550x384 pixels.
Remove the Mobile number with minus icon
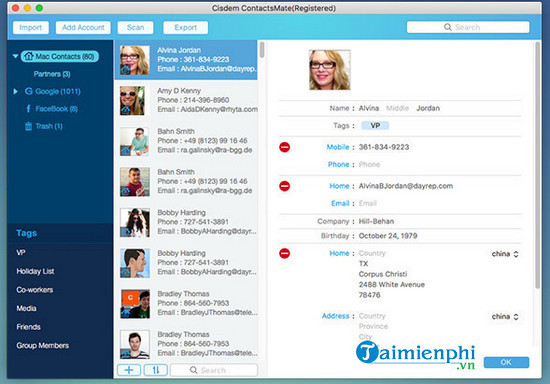pos(284,147)
